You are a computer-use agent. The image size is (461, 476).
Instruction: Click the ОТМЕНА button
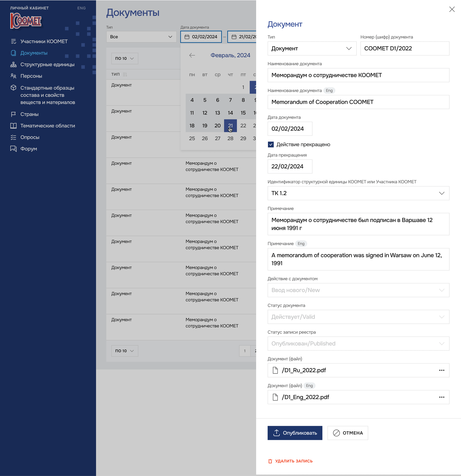point(347,433)
